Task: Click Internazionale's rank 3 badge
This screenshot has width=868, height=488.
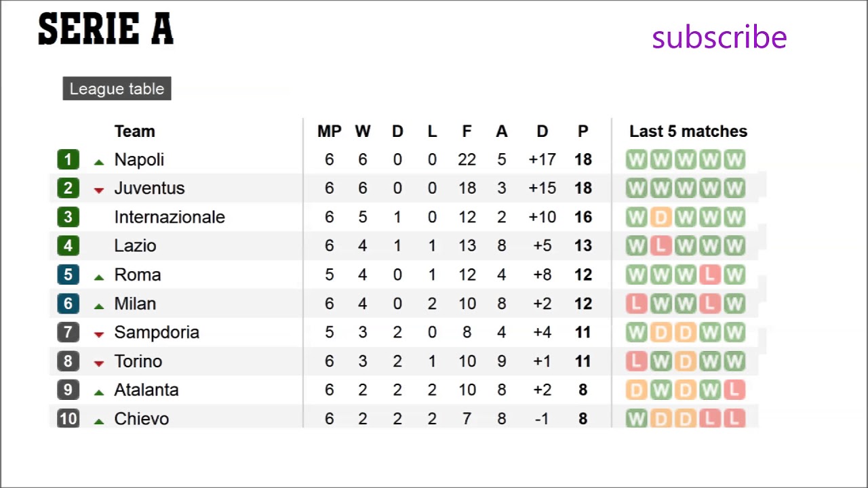Action: click(68, 218)
